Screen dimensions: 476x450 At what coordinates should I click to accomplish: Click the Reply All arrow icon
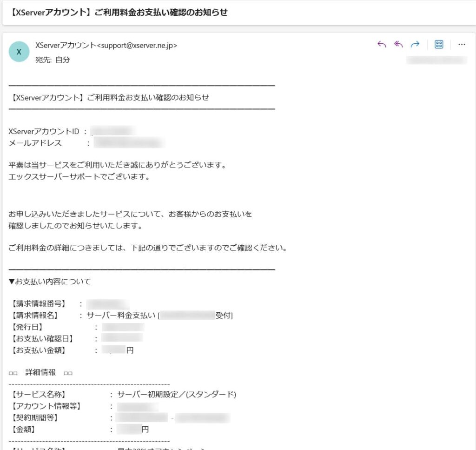pyautogui.click(x=398, y=45)
